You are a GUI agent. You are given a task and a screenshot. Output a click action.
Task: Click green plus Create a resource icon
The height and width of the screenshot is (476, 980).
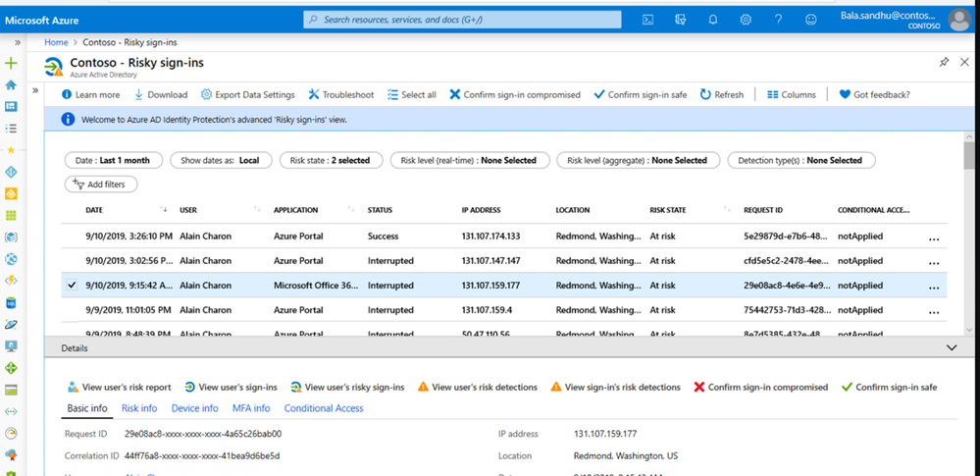coord(11,63)
